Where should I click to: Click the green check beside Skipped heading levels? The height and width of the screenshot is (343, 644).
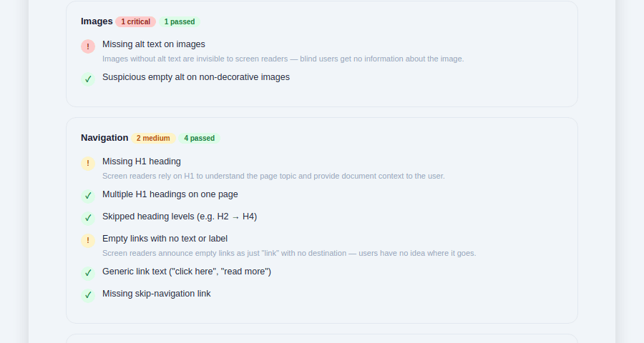88,218
